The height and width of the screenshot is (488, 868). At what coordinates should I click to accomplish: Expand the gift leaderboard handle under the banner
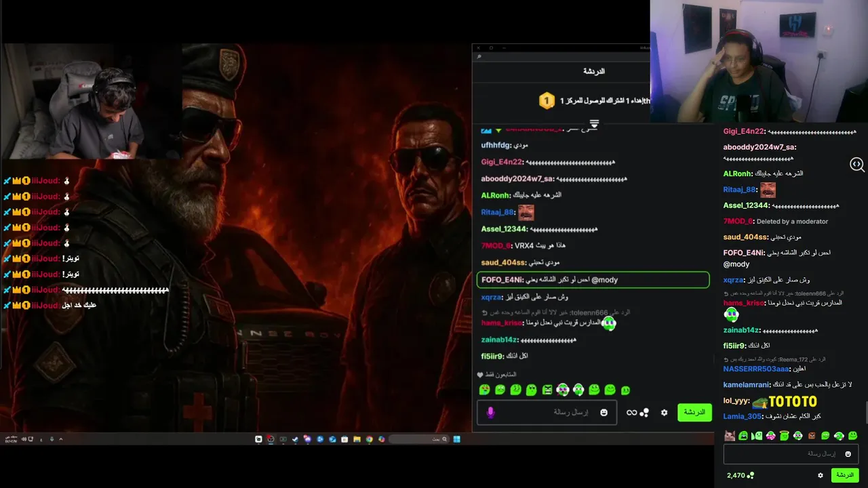tap(594, 124)
